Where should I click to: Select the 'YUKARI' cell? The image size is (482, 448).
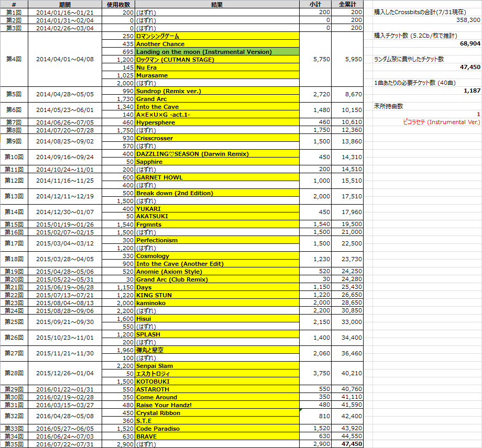[217, 209]
